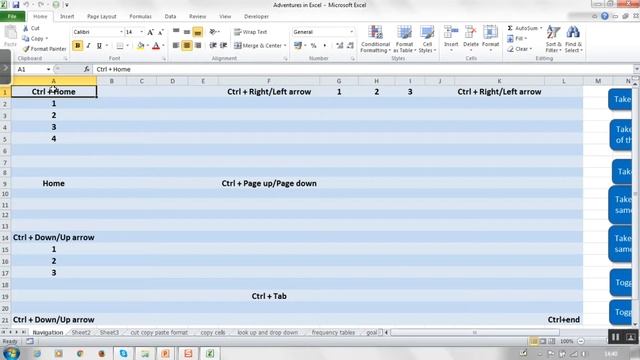The image size is (640, 360).
Task: Open Conditional Formatting
Action: click(376, 39)
